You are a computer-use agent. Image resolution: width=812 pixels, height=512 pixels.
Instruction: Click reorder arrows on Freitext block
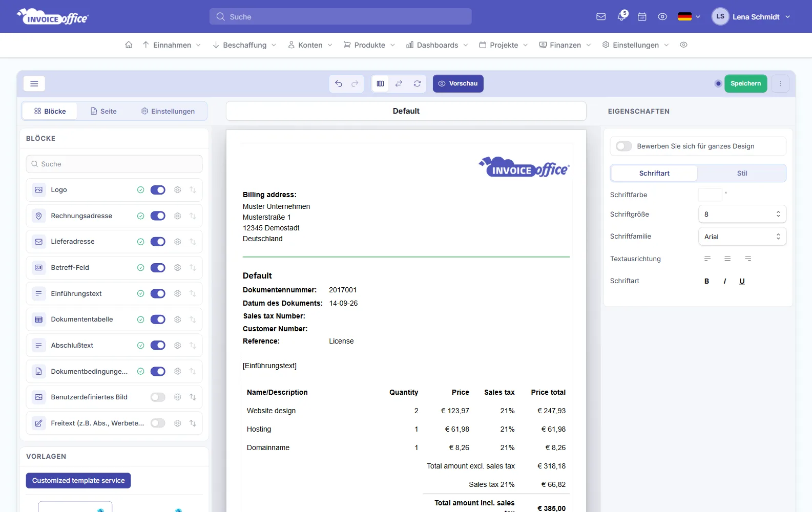[193, 423]
